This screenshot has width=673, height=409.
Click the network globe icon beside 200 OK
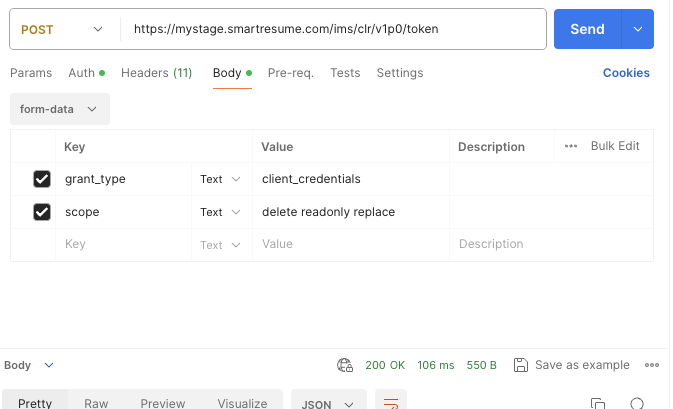(345, 365)
